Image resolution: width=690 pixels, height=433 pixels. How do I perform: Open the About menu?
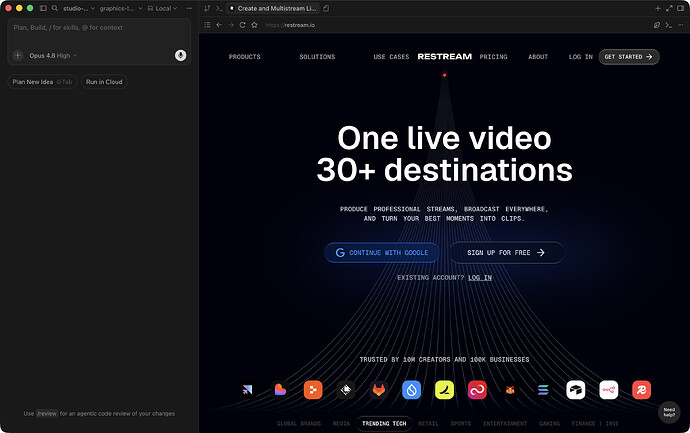538,57
